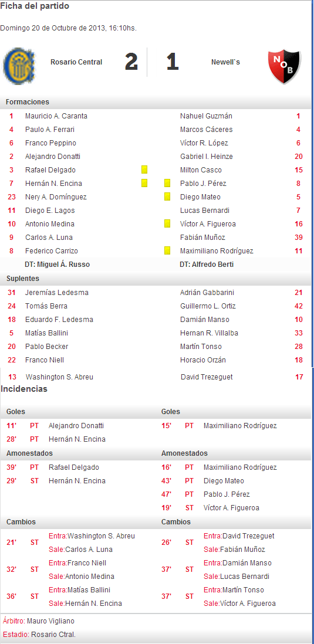Click Hernán N. Encina's yellow card icon
The height and width of the screenshot is (644, 314).
coord(144,183)
